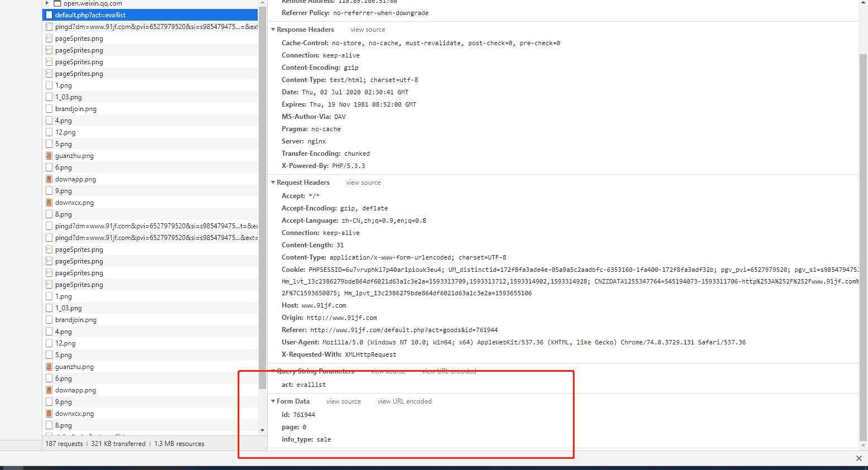868x470 pixels.
Task: Collapse the Response Headers section
Action: click(x=273, y=30)
